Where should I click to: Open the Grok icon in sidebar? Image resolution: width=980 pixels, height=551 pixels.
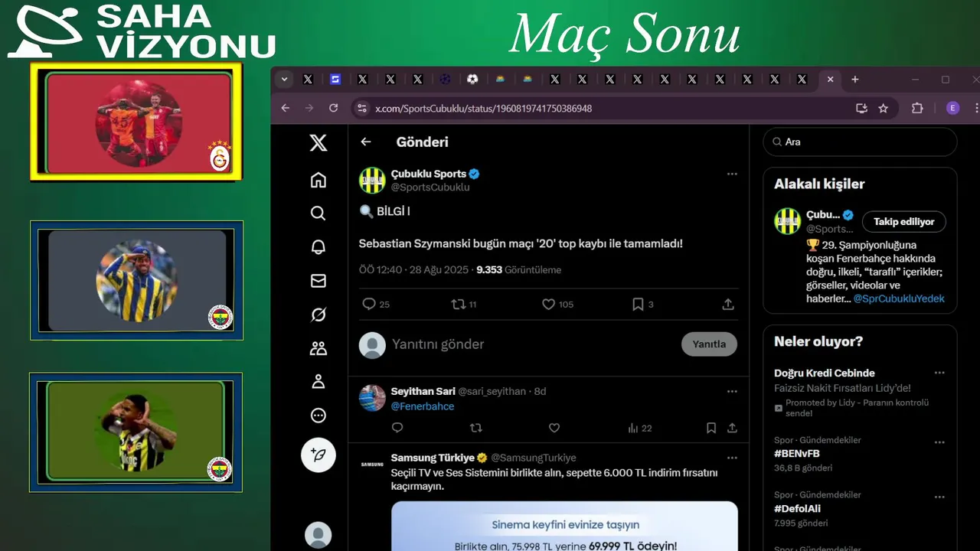pos(318,315)
